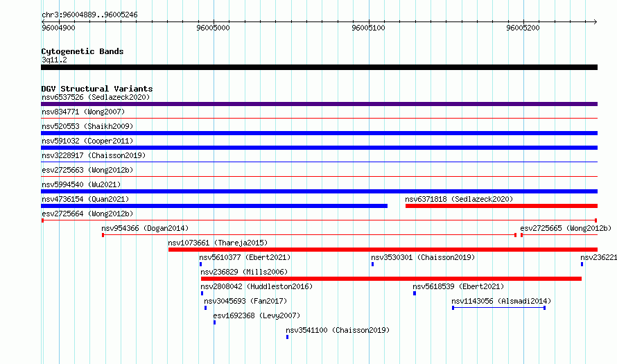Click the blue marker under nsv5618539
617x364 pixels.
click(415, 293)
